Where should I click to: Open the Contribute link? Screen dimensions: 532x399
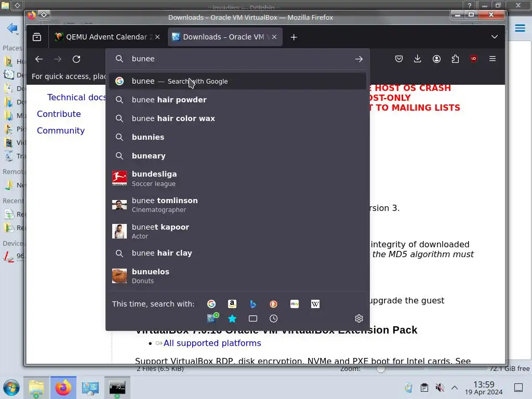point(59,114)
